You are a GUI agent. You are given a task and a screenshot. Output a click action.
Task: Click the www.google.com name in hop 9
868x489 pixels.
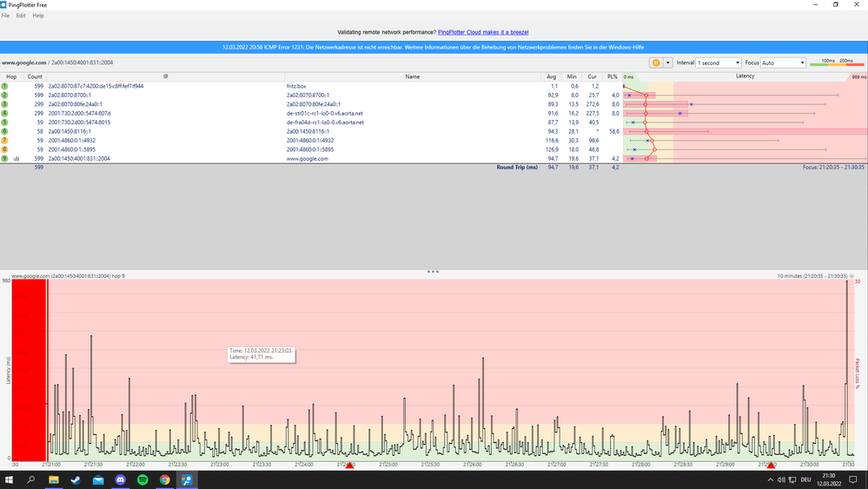(x=308, y=159)
